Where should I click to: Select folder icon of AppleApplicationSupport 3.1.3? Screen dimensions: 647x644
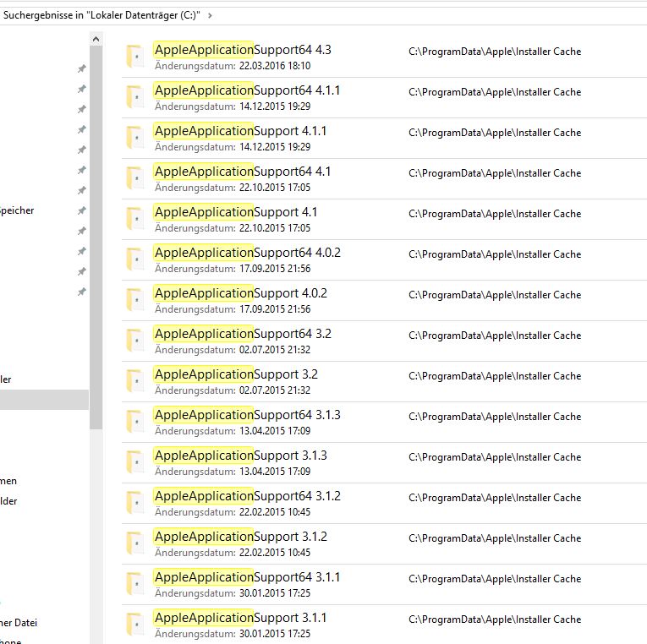135,462
